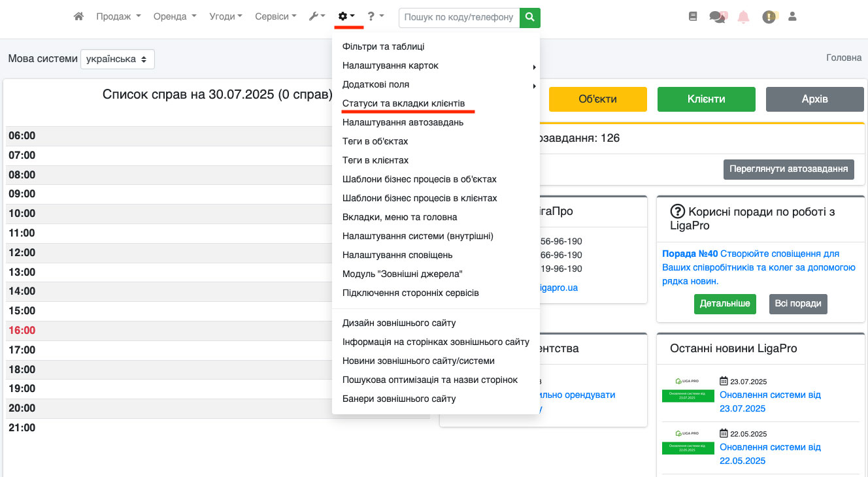The width and height of the screenshot is (868, 477).
Task: Click the Переглянути автозавдання button
Action: 788,169
